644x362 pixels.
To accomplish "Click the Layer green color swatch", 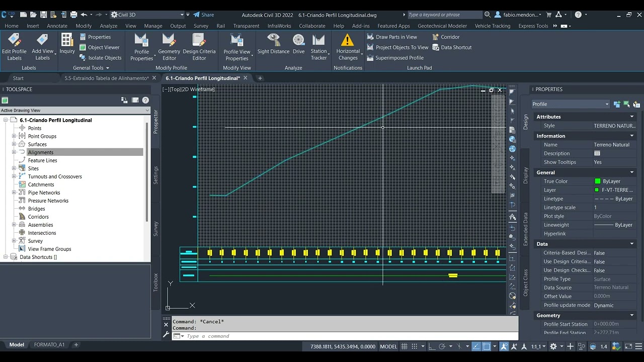I will coord(597,190).
